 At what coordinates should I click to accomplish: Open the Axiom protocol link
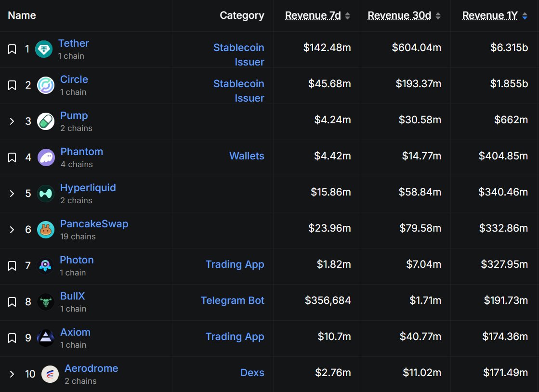coord(75,332)
